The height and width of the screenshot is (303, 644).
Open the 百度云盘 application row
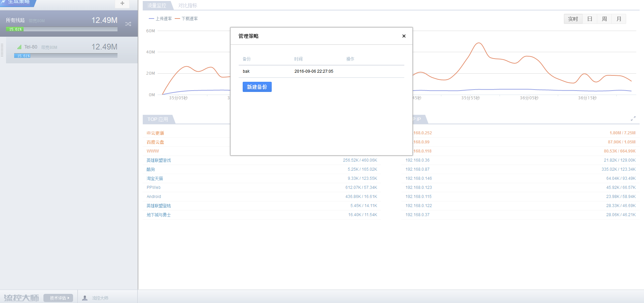point(155,142)
